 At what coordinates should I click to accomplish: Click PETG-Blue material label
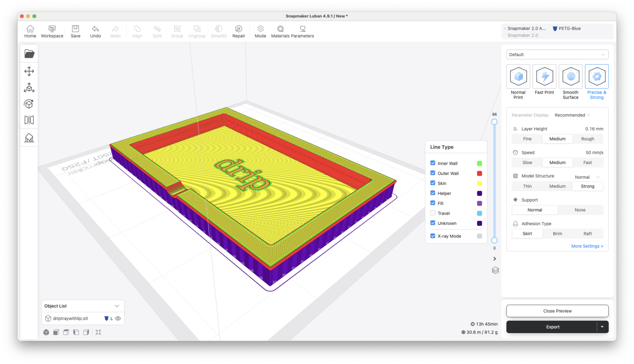tap(569, 29)
